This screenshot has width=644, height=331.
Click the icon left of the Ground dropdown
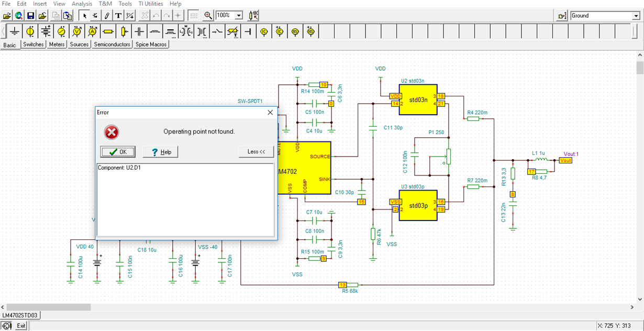(x=562, y=16)
